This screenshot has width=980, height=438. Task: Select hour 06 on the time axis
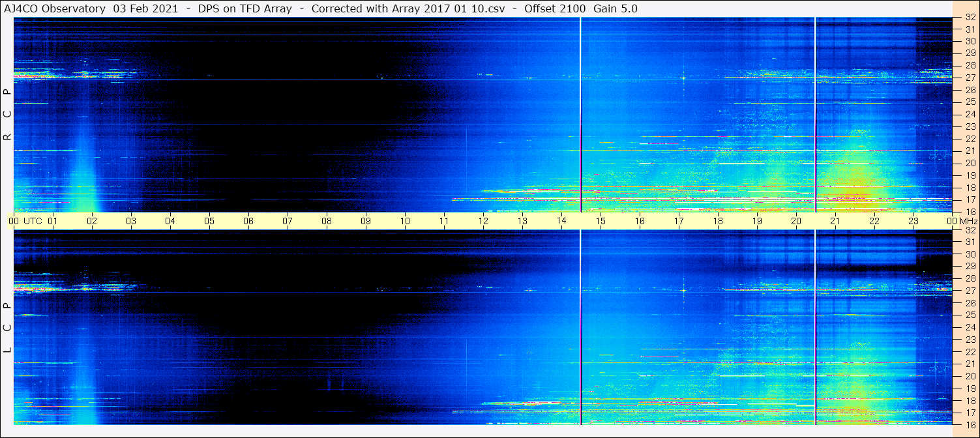click(248, 221)
